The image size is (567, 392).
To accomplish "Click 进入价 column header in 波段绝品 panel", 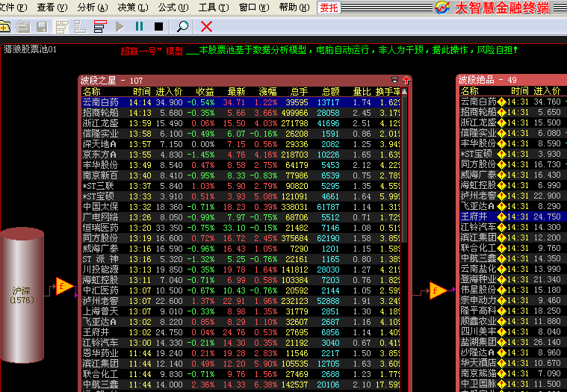I will tap(547, 91).
